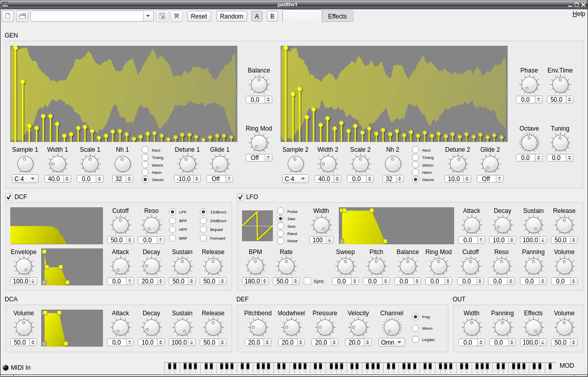The height and width of the screenshot is (377, 588).
Task: Click the piano keyboard strip
Action: click(x=360, y=367)
